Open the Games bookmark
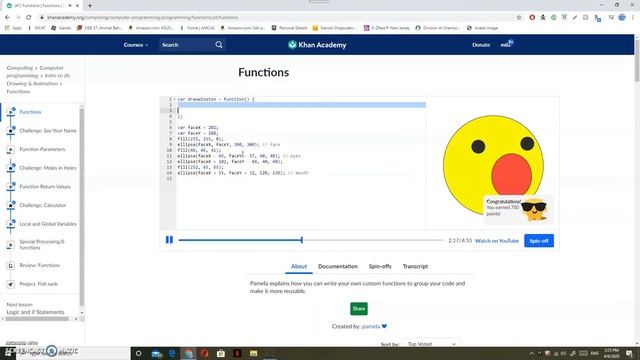The width and height of the screenshot is (640, 360). tap(61, 28)
